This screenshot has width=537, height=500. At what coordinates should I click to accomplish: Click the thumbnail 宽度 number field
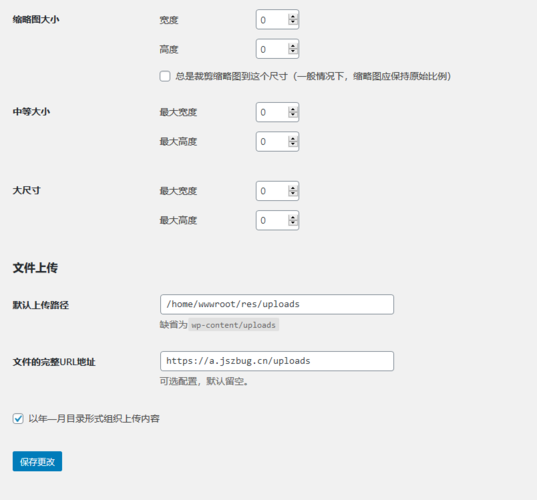pos(277,20)
